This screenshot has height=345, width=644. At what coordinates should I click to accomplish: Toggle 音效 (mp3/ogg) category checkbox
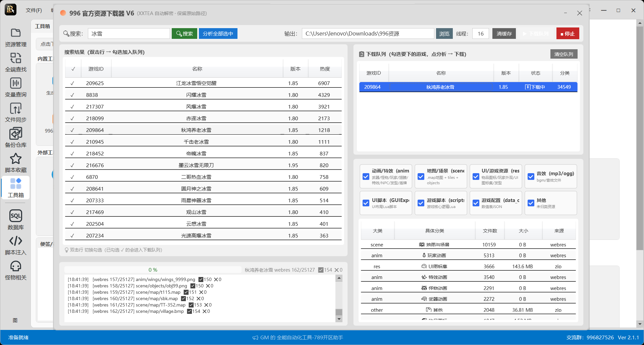coord(531,177)
